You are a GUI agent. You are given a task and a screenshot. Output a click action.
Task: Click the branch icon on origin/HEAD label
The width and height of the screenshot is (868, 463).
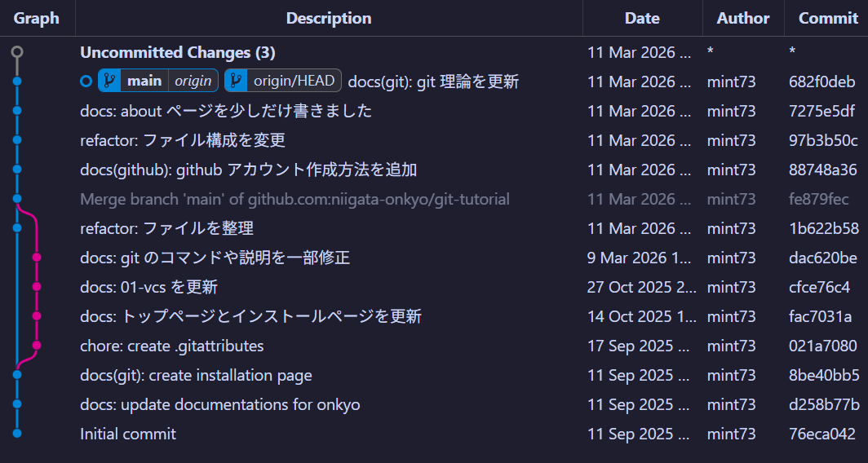236,81
